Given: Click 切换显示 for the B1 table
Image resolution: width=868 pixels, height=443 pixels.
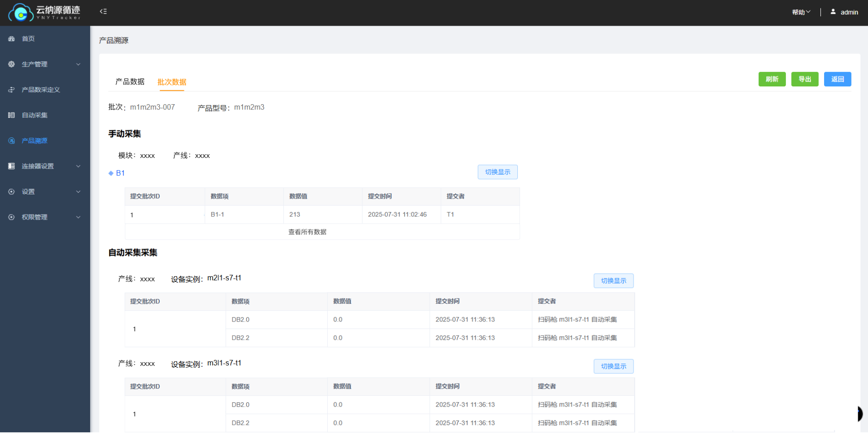Looking at the screenshot, I should click(497, 172).
